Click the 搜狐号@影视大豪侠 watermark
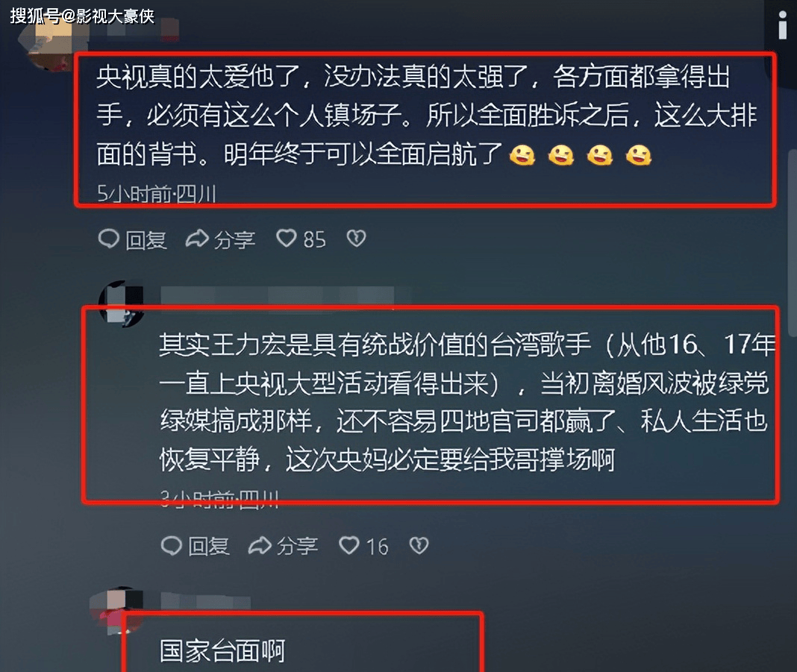Screen dimensions: 797x672 pos(82,16)
